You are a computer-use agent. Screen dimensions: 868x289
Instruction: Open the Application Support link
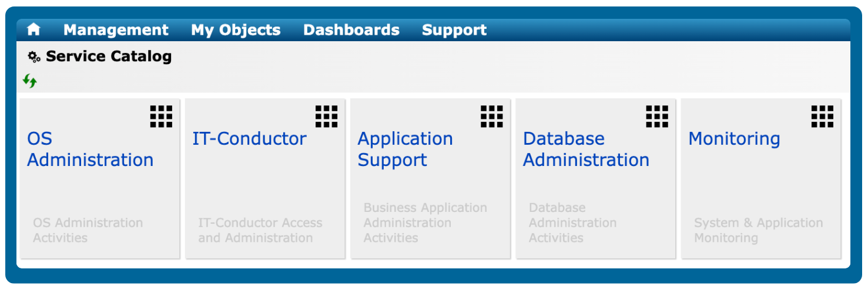405,149
